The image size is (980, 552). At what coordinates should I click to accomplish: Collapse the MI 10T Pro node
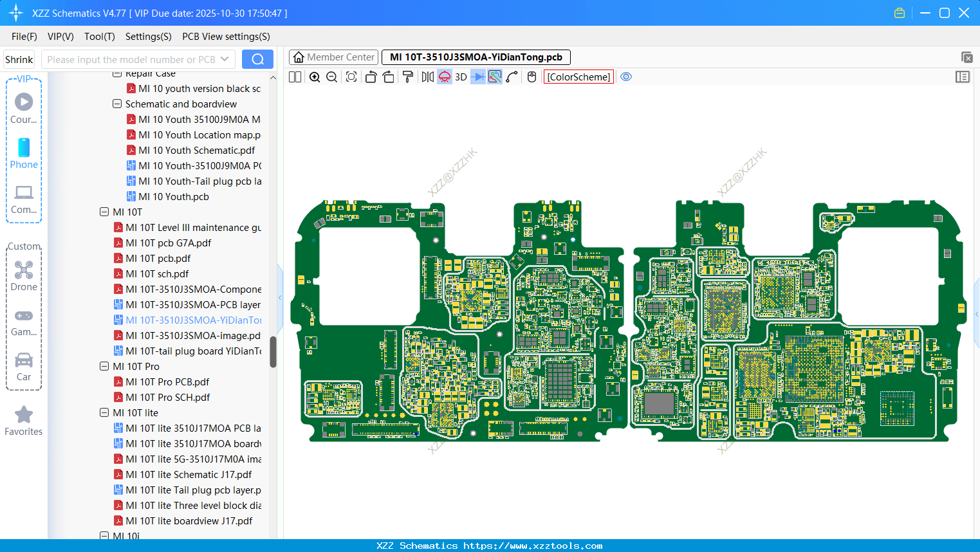pyautogui.click(x=104, y=366)
